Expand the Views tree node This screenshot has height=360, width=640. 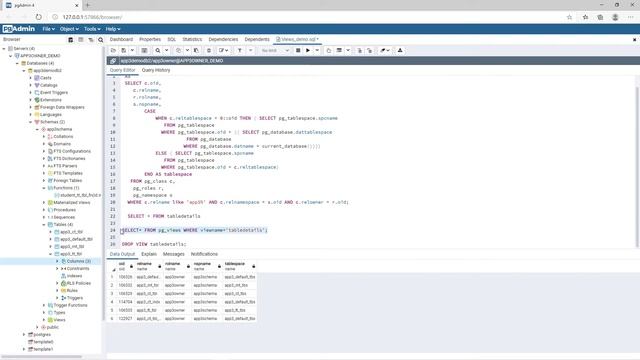click(x=44, y=320)
